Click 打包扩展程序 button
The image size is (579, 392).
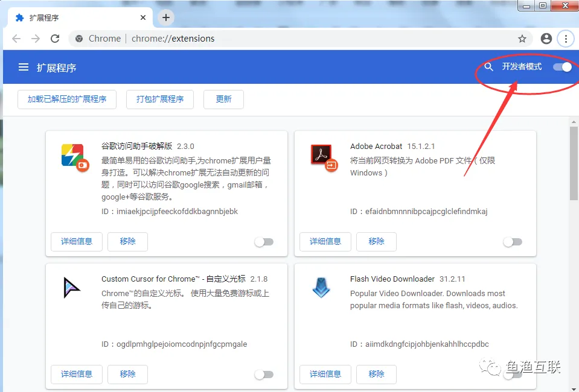click(x=160, y=99)
